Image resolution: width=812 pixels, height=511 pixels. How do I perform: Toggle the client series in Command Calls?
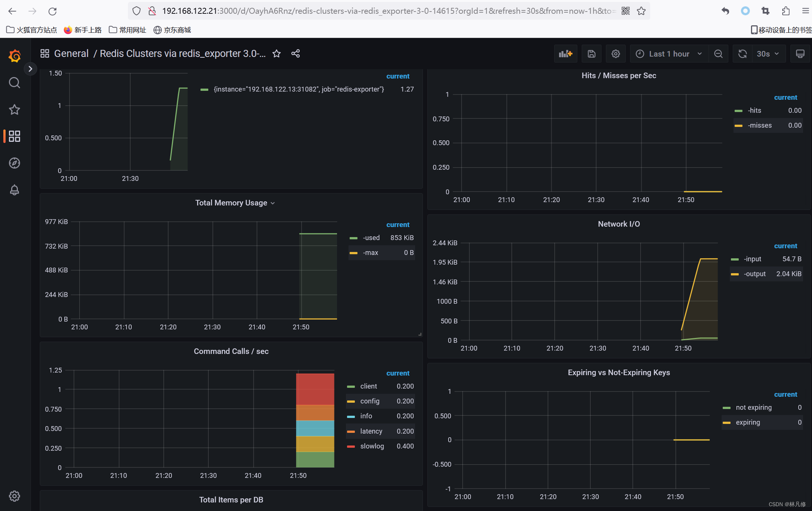coord(368,386)
